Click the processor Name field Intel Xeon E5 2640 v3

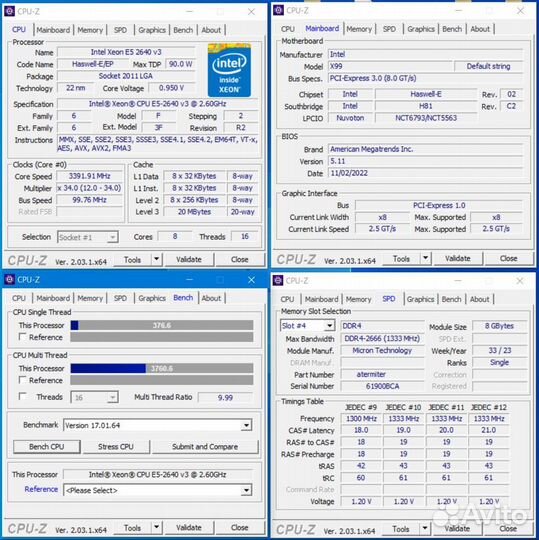tap(126, 52)
